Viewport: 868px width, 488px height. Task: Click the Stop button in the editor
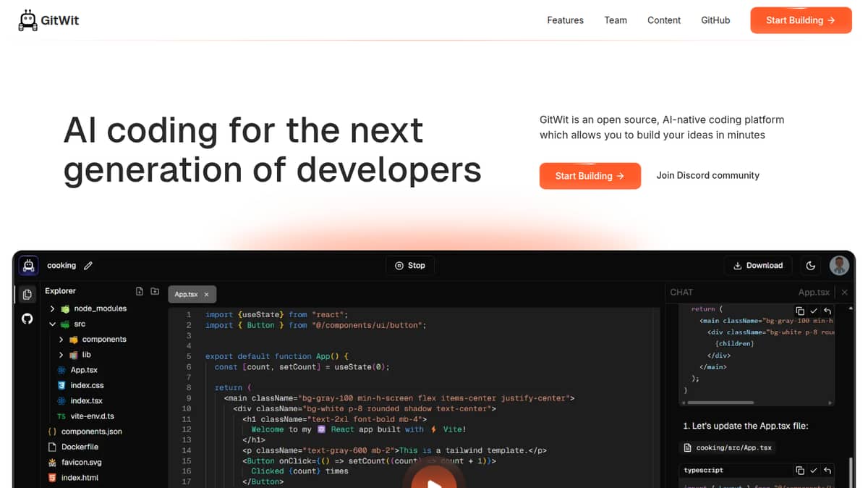(410, 266)
